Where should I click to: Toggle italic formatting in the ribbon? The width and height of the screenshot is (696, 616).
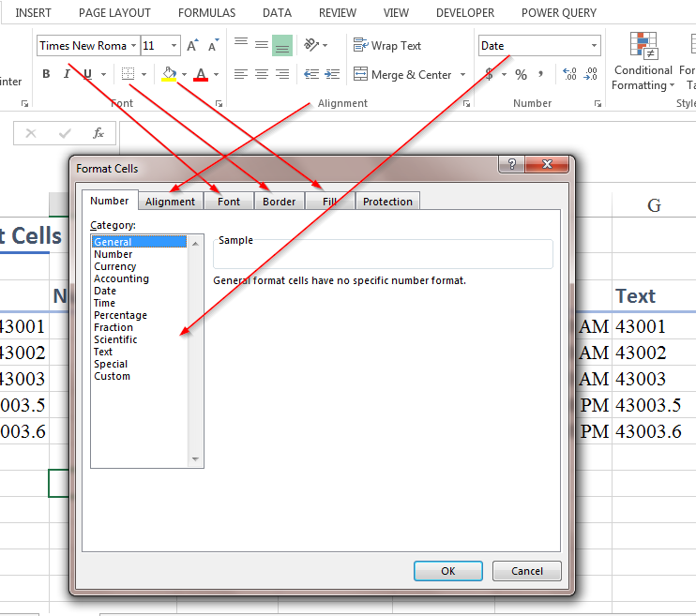67,74
